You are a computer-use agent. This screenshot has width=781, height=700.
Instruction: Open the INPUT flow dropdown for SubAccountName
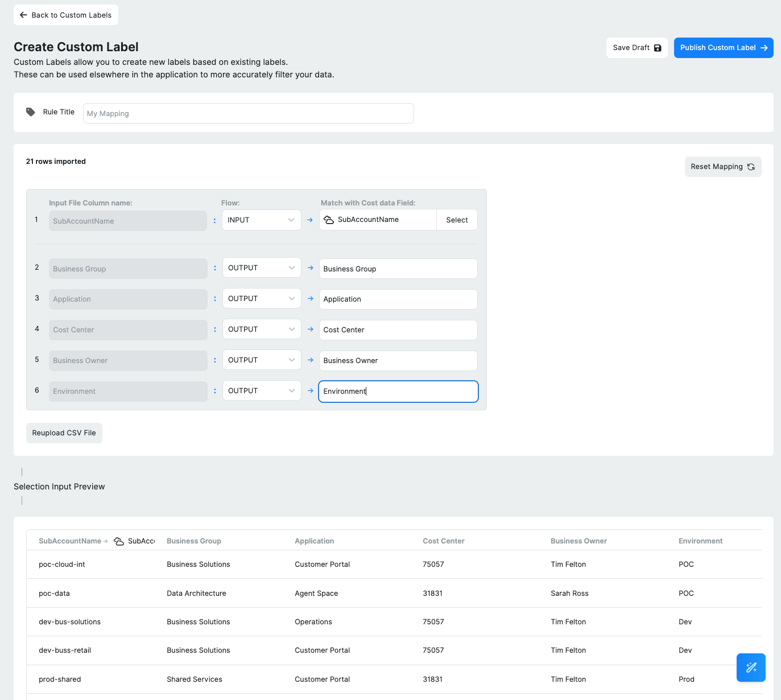click(x=261, y=220)
